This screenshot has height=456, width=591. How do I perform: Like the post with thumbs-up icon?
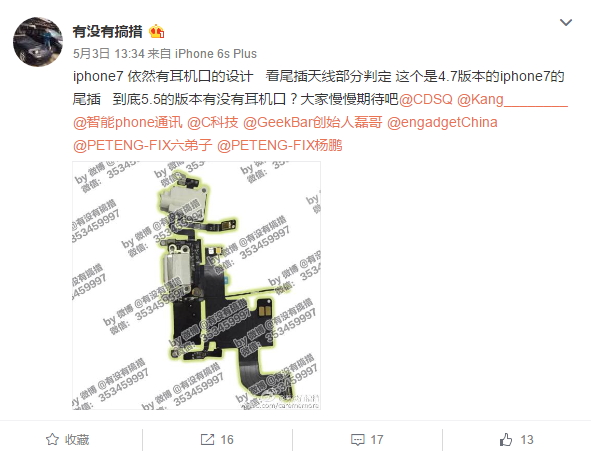[506, 439]
